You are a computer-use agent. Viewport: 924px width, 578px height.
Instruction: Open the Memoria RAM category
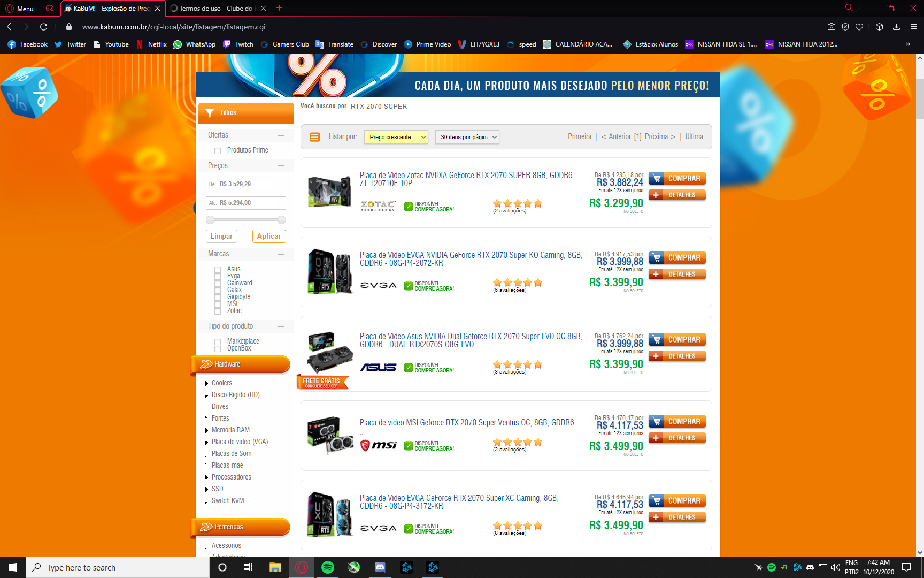230,430
